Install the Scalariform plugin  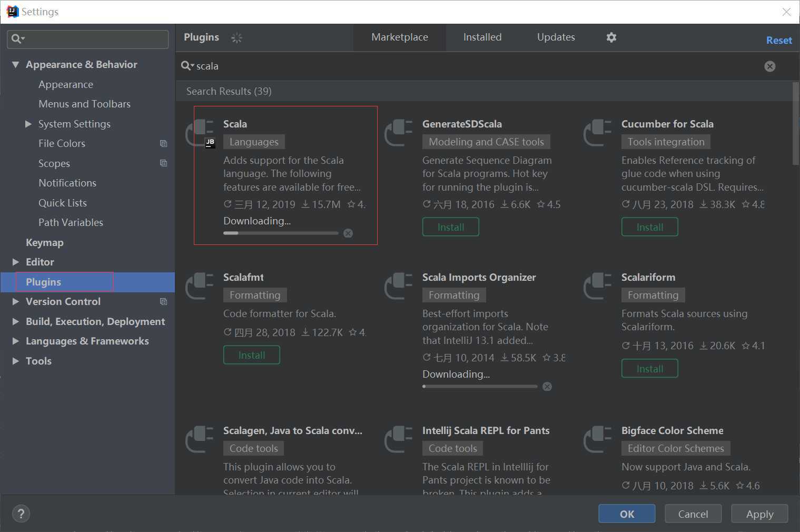[x=650, y=369]
